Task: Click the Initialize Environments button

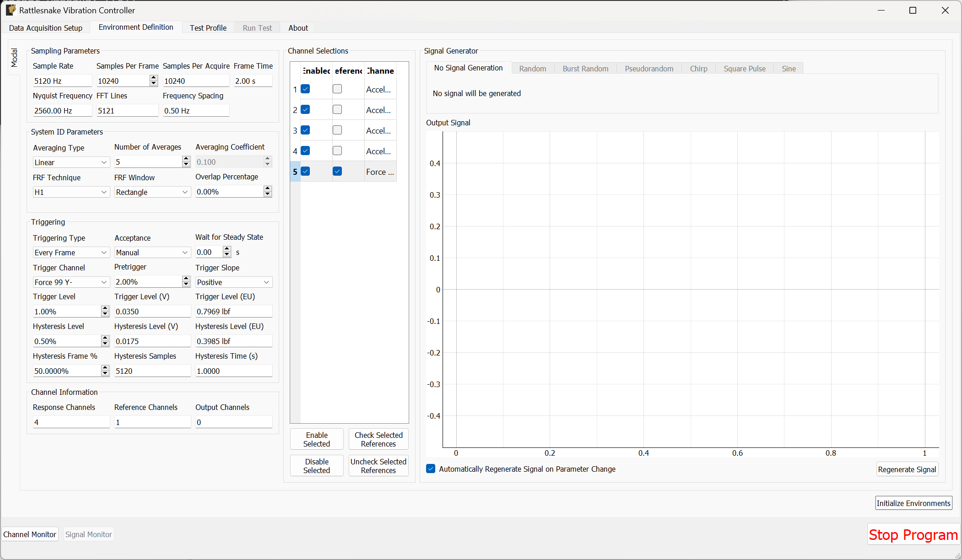Action: 913,503
